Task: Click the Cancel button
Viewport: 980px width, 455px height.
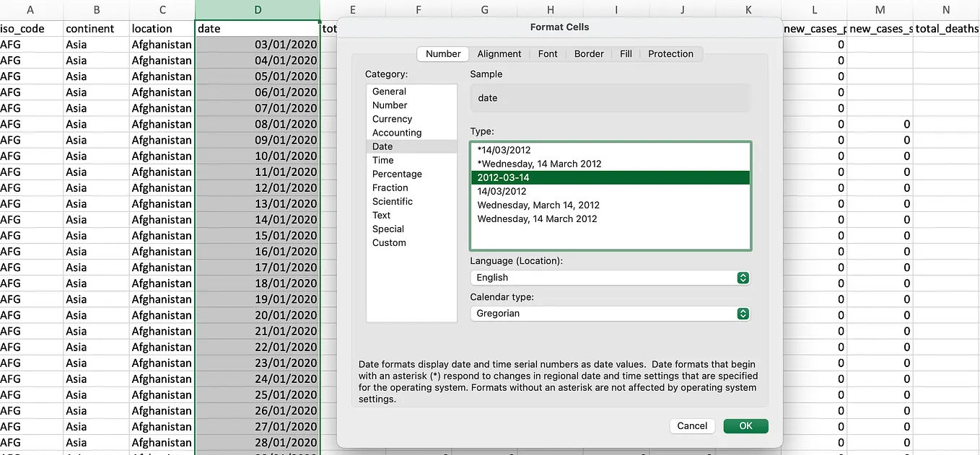Action: tap(692, 426)
